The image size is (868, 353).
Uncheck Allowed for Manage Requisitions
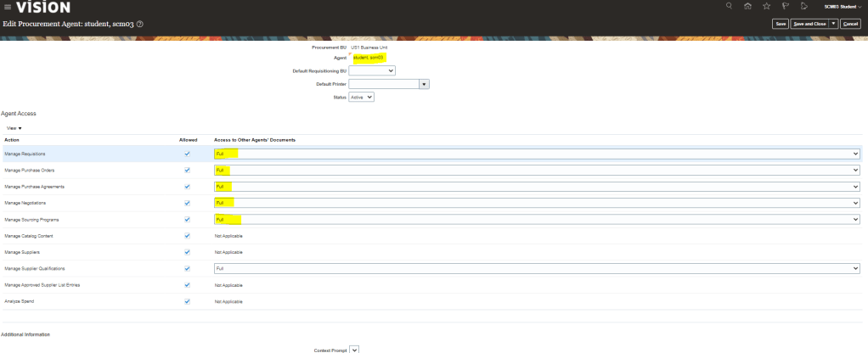[187, 154]
